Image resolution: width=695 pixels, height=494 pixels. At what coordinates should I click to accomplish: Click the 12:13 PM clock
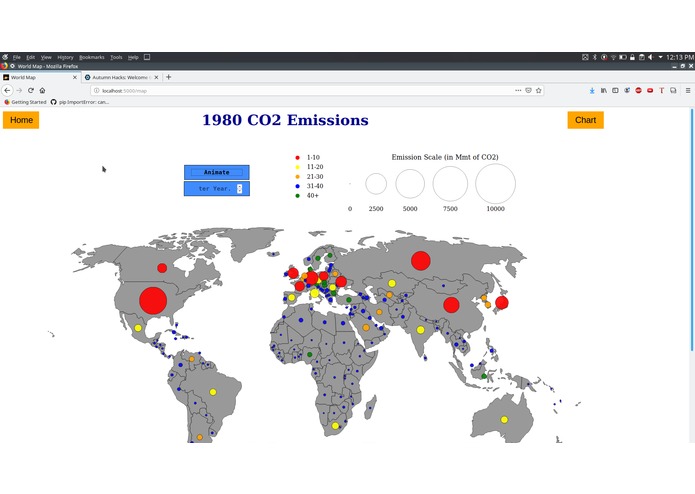[680, 57]
